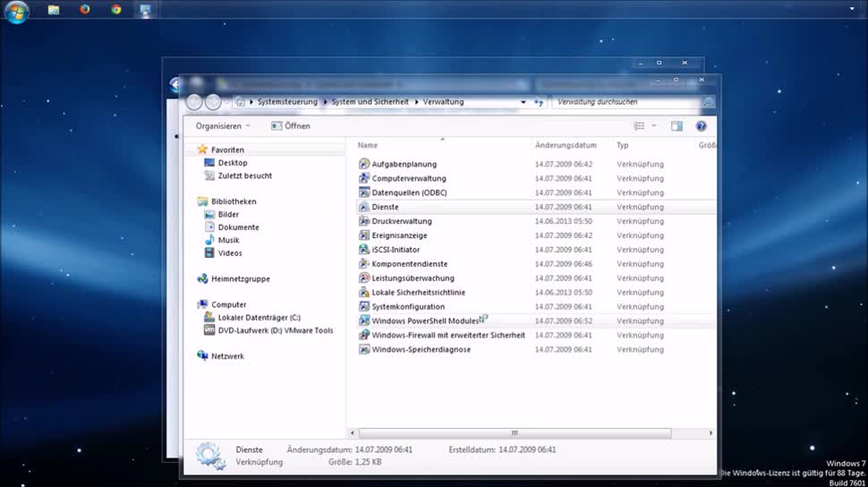Select the Windows-Firewall mit erweiterter Sicherheit icon
Viewport: 868px width, 487px height.
pos(363,335)
